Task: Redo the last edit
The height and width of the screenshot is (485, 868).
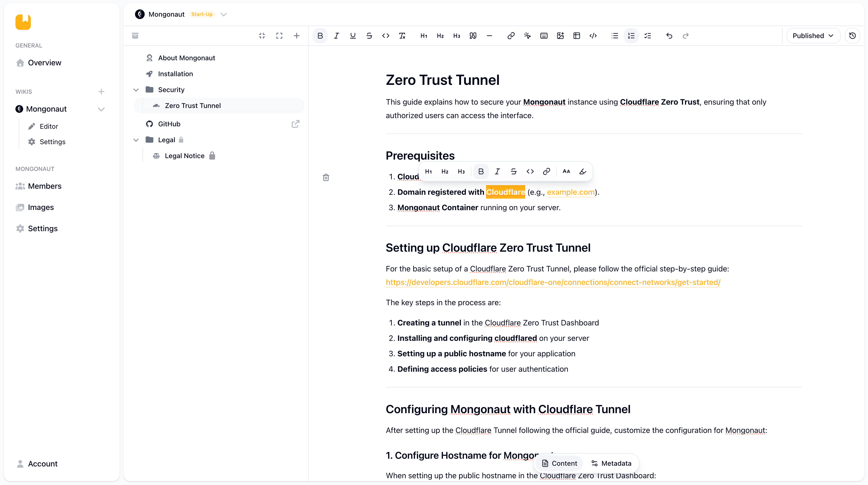Action: point(686,36)
